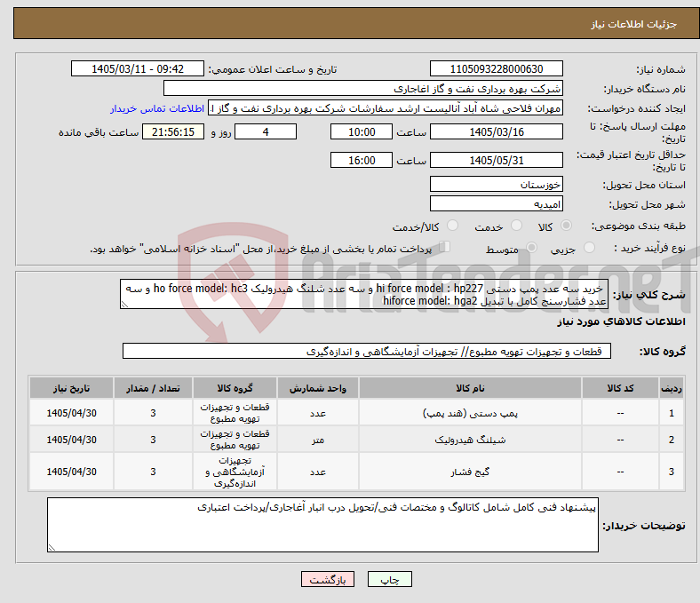Click the price validity date 1405/05/31
The image size is (700, 603).
click(x=496, y=160)
